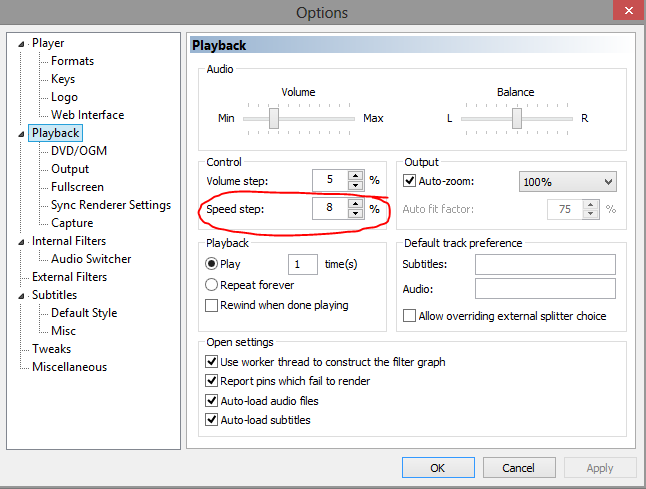Enable Rewind when done playing
The height and width of the screenshot is (489, 646).
(211, 306)
